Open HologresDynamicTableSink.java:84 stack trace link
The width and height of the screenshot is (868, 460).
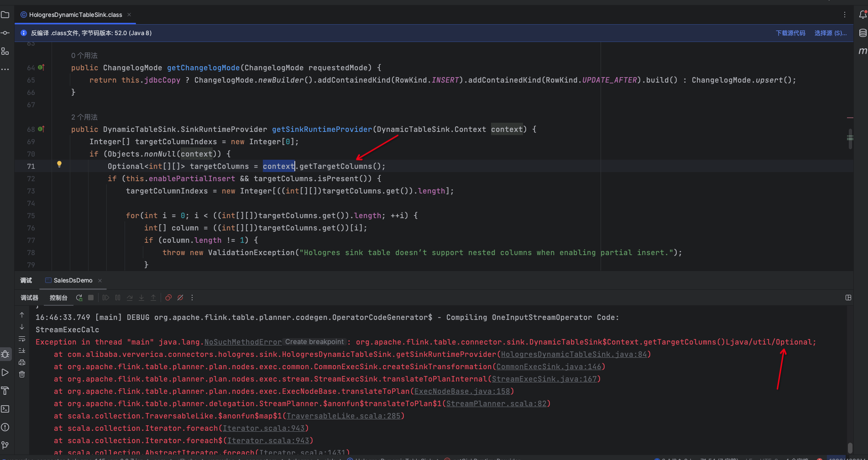pyautogui.click(x=574, y=354)
